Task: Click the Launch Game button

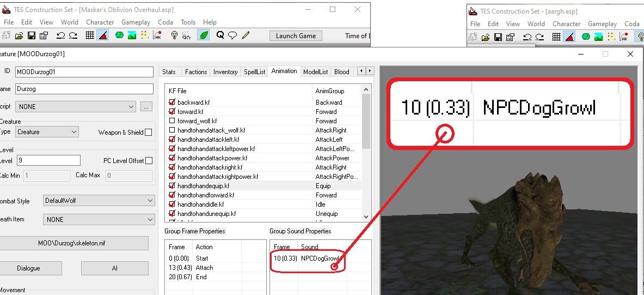Action: click(296, 36)
